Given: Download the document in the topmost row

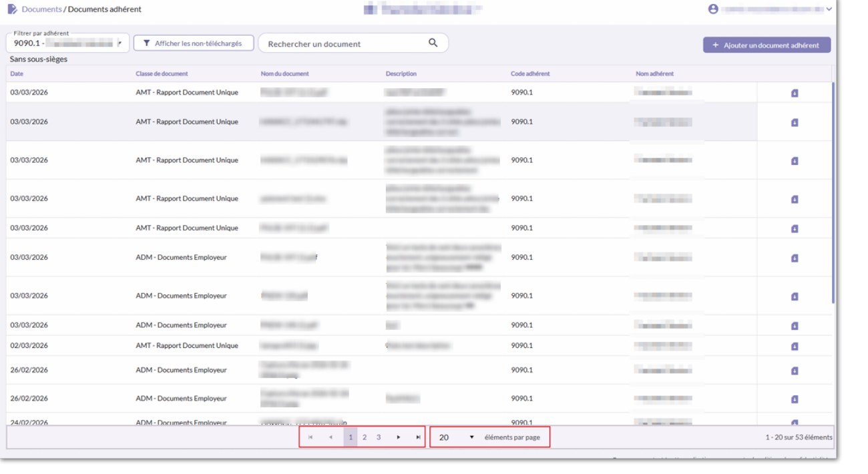Looking at the screenshot, I should (x=795, y=93).
